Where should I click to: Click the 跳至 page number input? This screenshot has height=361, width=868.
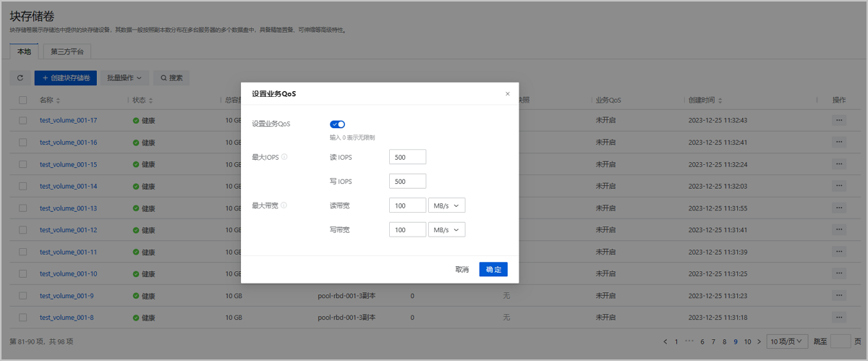(x=841, y=341)
